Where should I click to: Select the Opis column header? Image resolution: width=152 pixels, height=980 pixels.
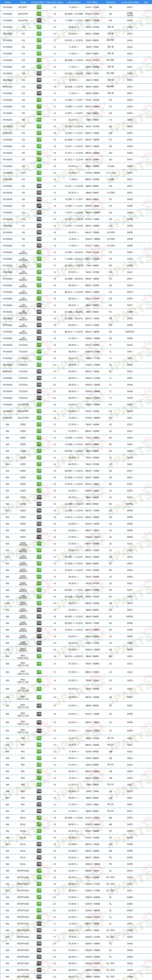[146, 2]
